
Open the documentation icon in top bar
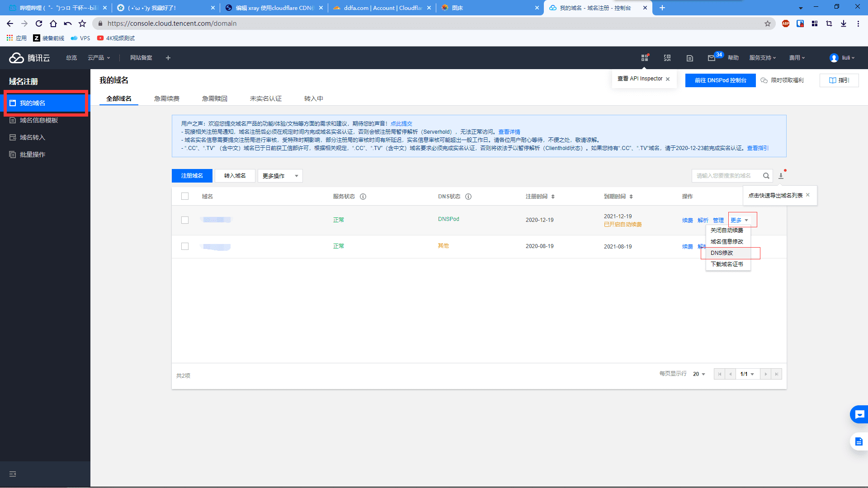coord(689,57)
